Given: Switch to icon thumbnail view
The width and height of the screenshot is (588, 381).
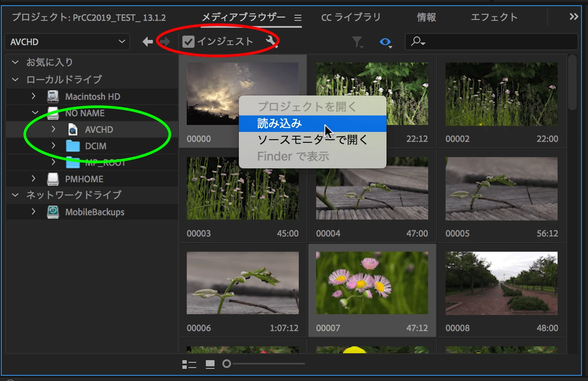Looking at the screenshot, I should pyautogui.click(x=210, y=365).
